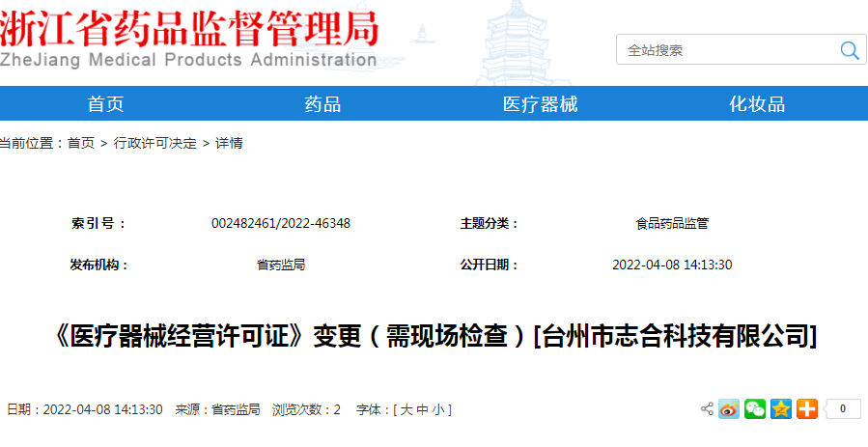Click the 主题分类 label

(x=490, y=224)
